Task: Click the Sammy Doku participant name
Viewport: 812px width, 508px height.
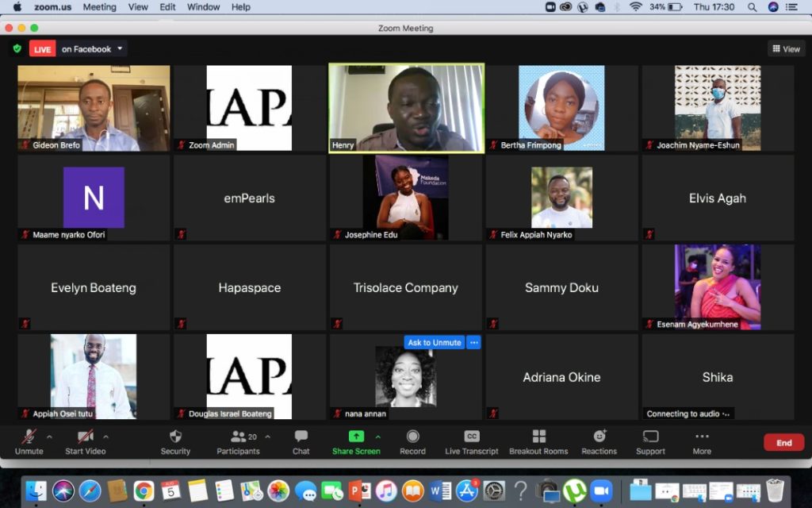Action: [x=562, y=287]
